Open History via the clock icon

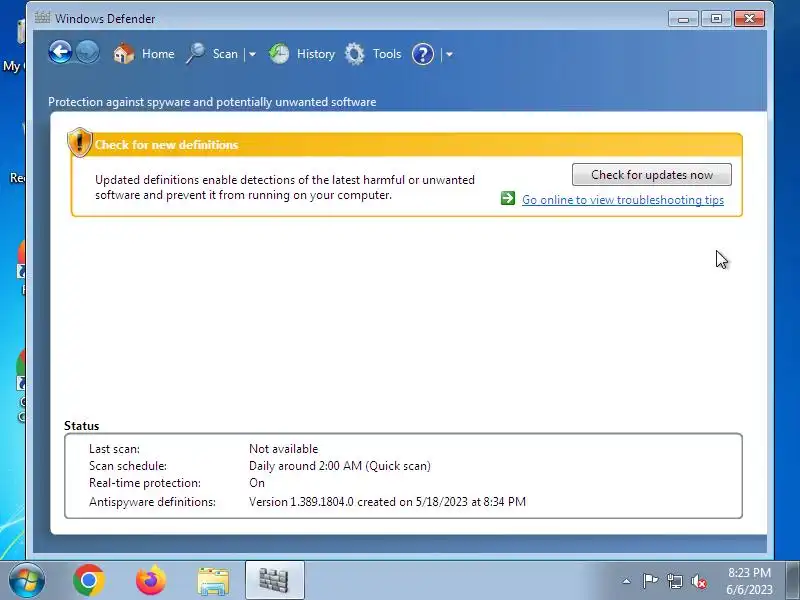tap(279, 54)
